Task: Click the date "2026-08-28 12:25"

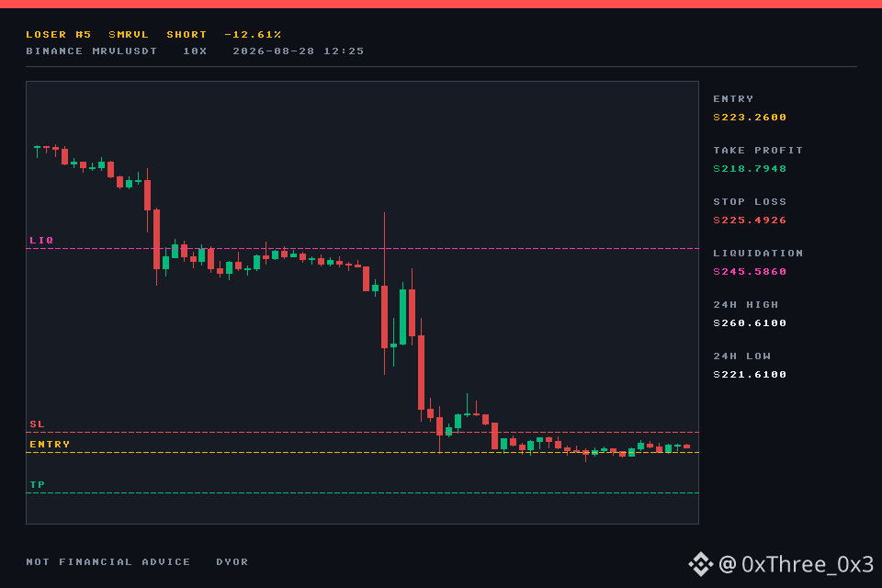Action: (298, 51)
